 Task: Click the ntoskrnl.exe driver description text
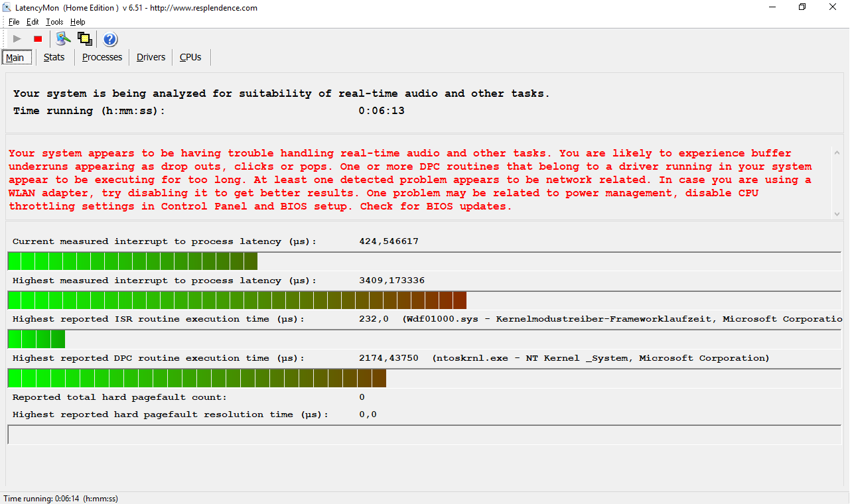[601, 358]
